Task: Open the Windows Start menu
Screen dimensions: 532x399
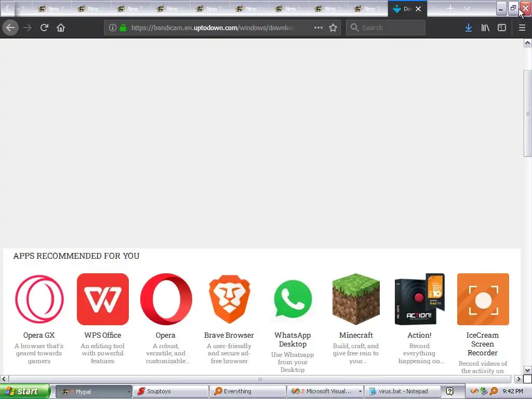Action: [x=25, y=391]
